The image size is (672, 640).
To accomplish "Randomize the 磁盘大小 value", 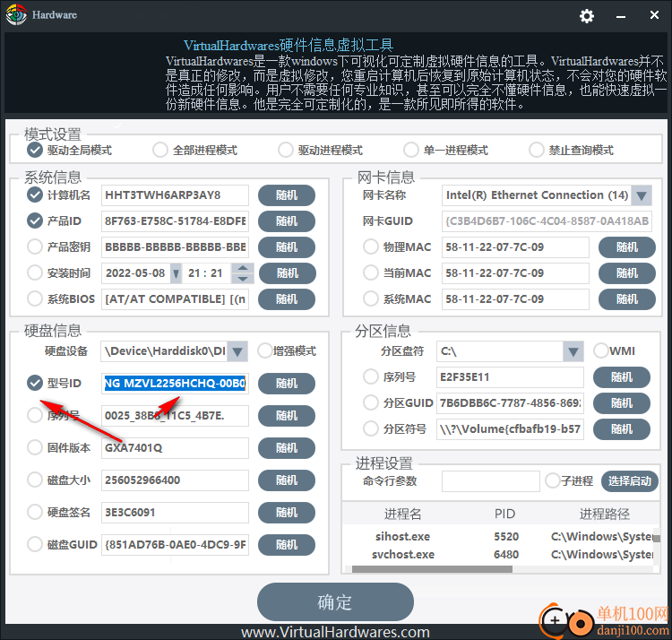I will pyautogui.click(x=287, y=480).
